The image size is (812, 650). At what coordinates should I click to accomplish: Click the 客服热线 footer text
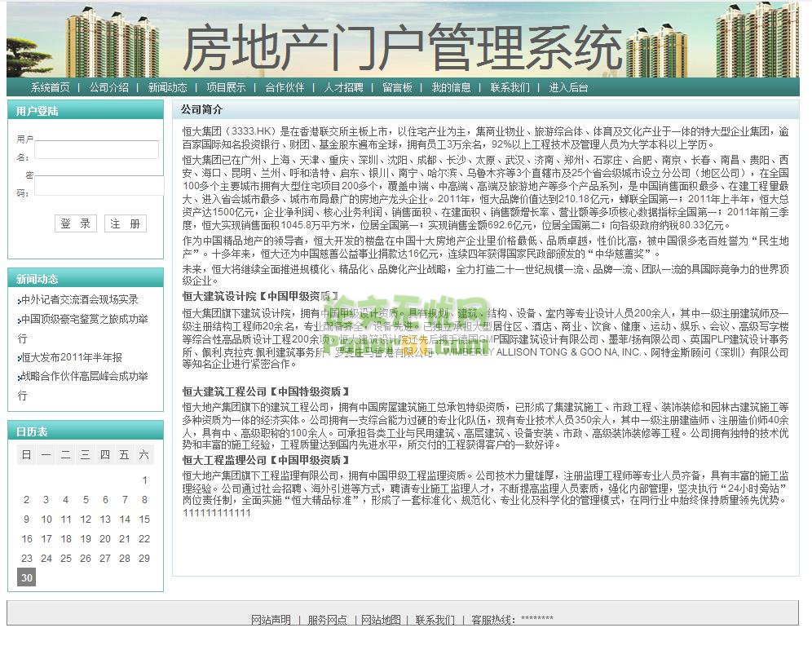(x=512, y=620)
